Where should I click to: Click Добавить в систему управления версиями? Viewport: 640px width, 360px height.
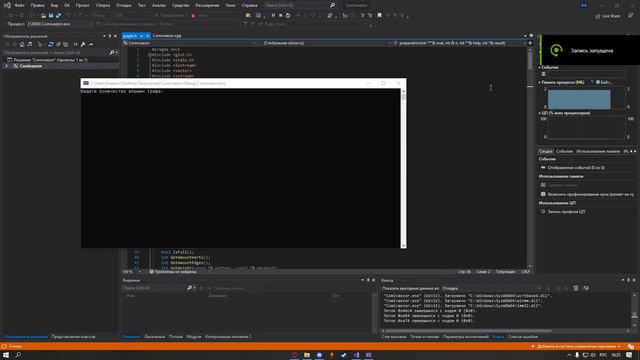[577, 346]
